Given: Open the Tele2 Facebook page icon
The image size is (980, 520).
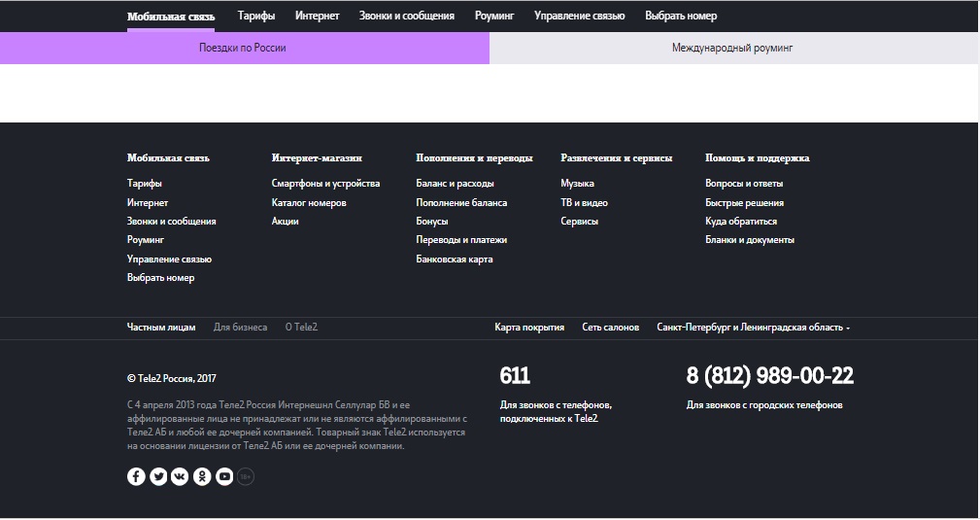Looking at the screenshot, I should click(x=136, y=477).
